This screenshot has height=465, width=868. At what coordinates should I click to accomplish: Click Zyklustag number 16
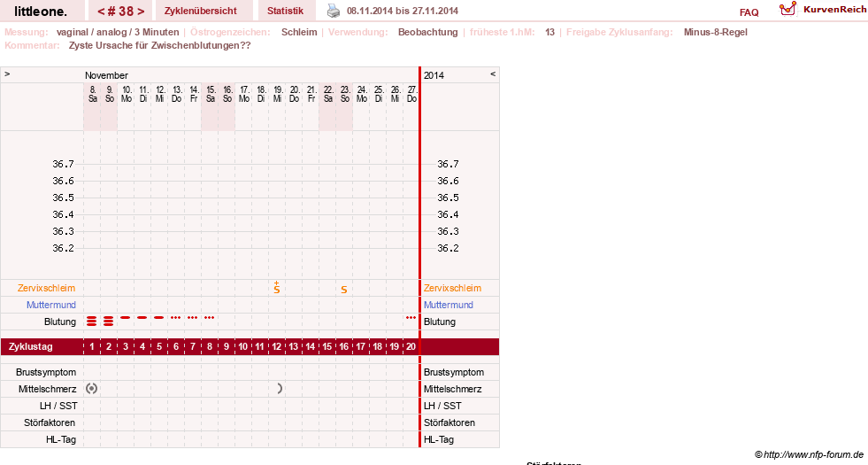pos(344,346)
